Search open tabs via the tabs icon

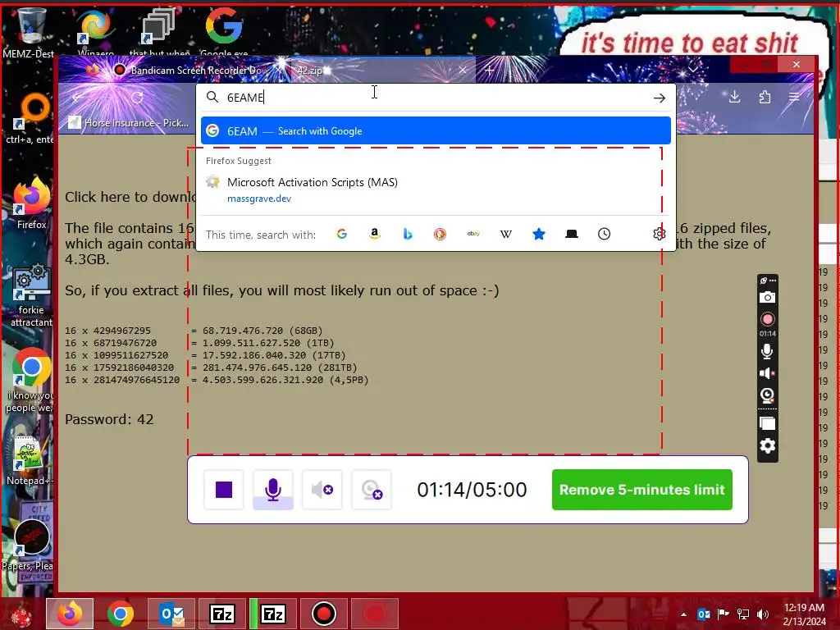[572, 234]
